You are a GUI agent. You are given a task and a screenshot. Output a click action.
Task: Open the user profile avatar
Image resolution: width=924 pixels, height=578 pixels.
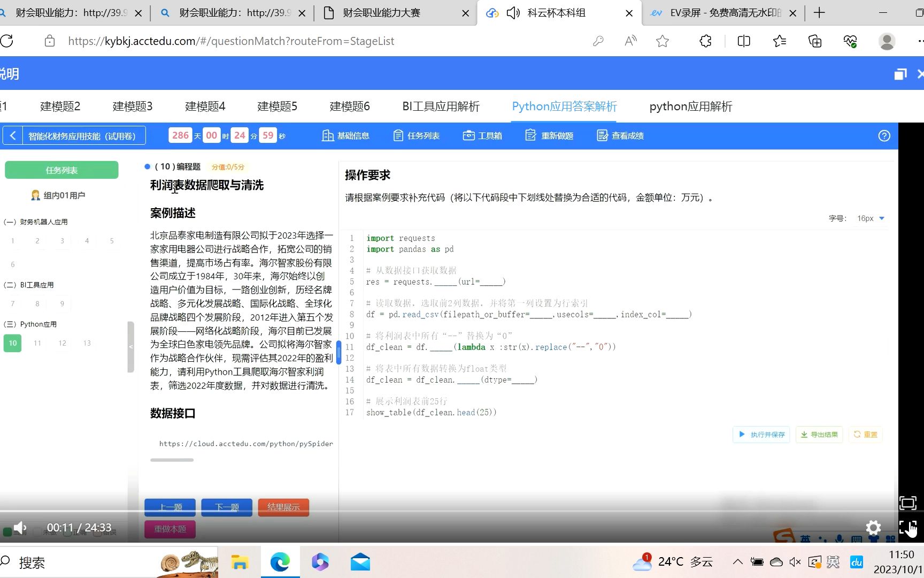coord(887,41)
